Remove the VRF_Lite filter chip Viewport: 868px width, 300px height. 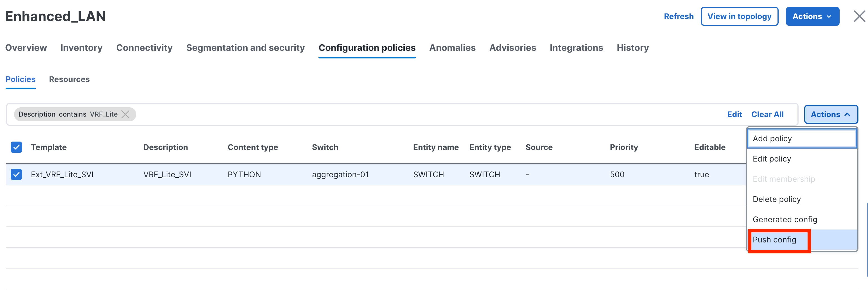coord(125,114)
